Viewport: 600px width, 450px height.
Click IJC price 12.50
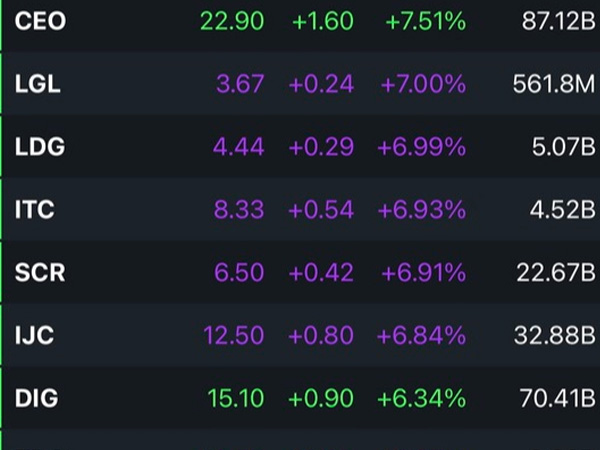(234, 336)
